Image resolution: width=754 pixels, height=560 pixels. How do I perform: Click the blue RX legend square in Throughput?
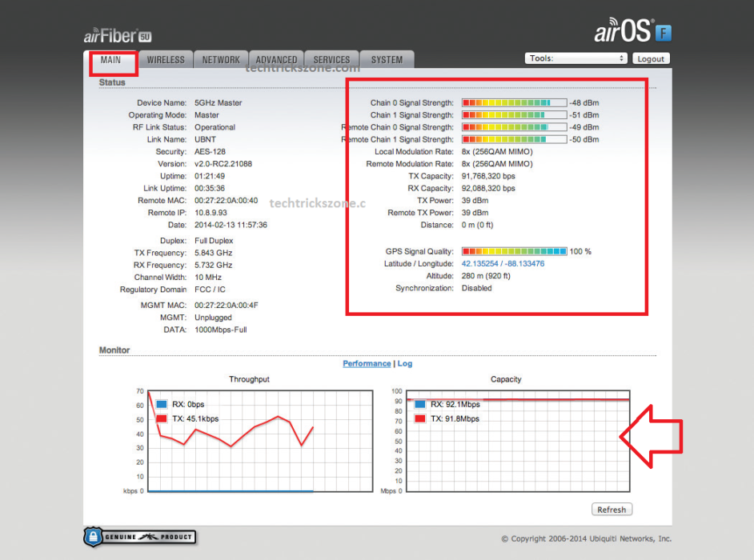pyautogui.click(x=161, y=405)
